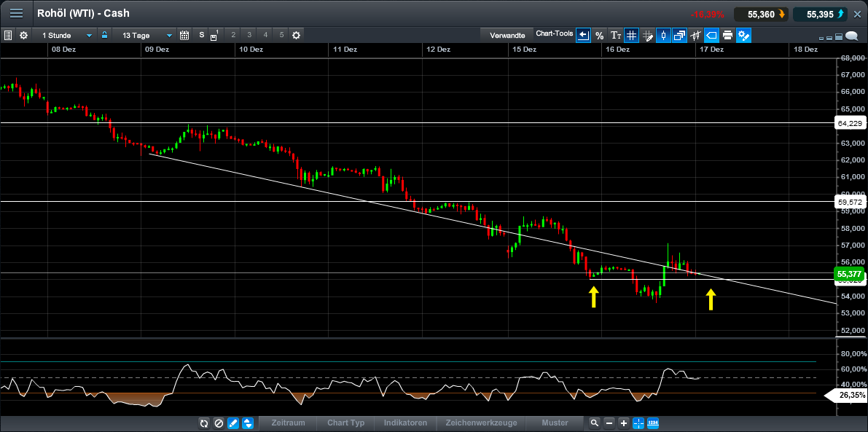Image resolution: width=868 pixels, height=432 pixels.
Task: Select the text annotation Tt tool
Action: 616,35
